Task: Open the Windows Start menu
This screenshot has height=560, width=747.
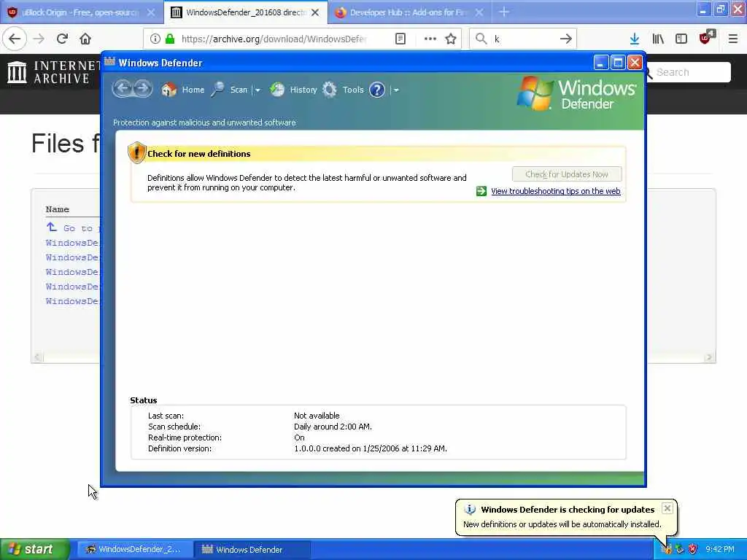Action: click(34, 549)
